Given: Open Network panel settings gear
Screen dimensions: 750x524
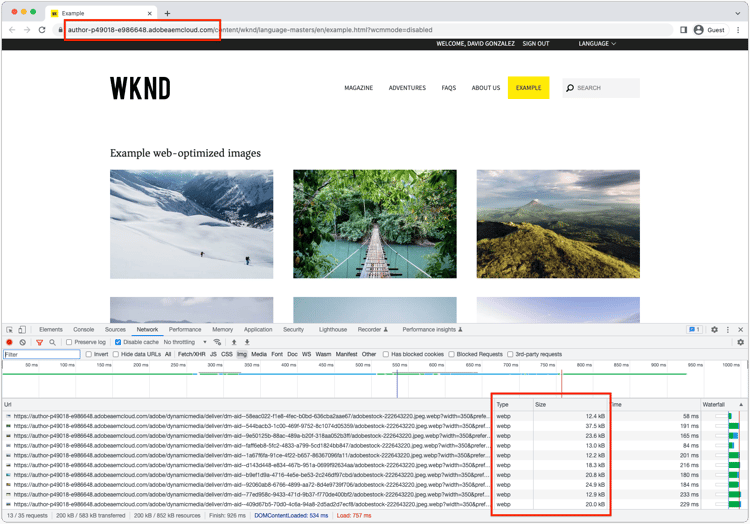Looking at the screenshot, I should click(740, 342).
